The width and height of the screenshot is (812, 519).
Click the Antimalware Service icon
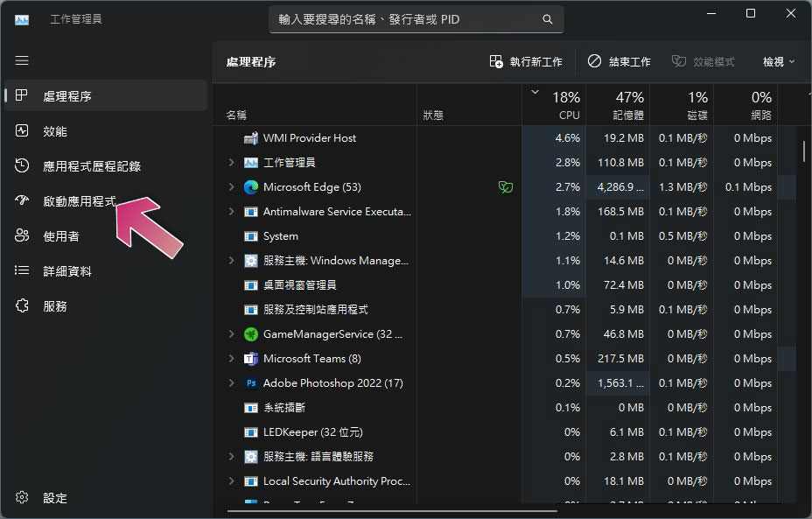(250, 211)
